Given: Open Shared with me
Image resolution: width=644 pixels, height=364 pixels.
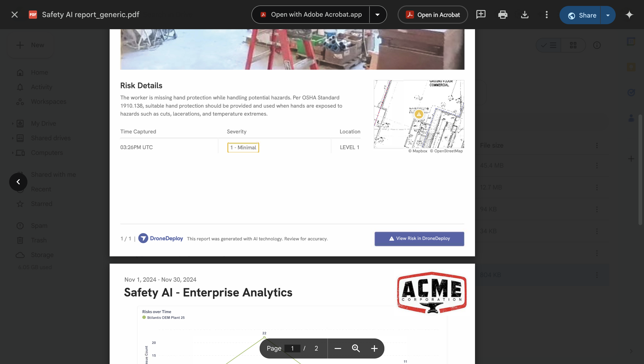Looking at the screenshot, I should 53,174.
